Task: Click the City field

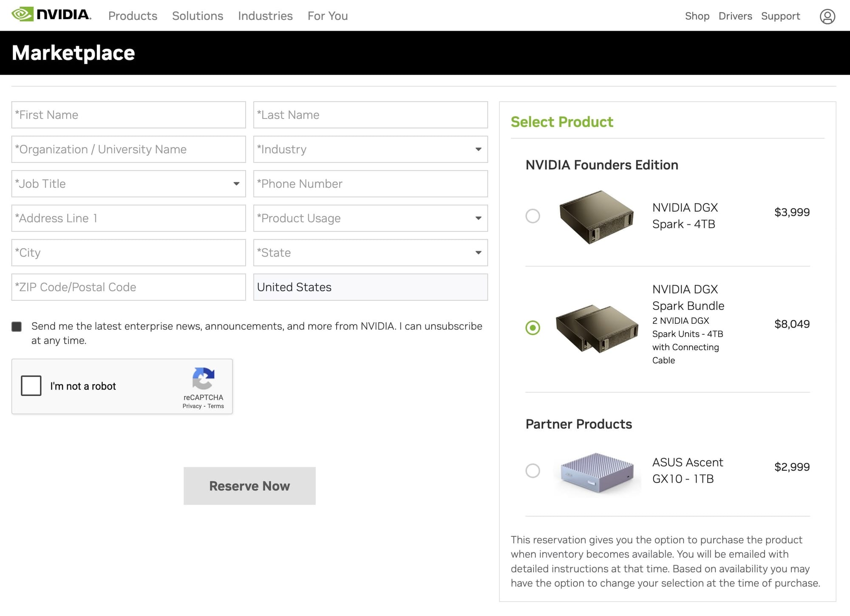Action: [x=128, y=252]
